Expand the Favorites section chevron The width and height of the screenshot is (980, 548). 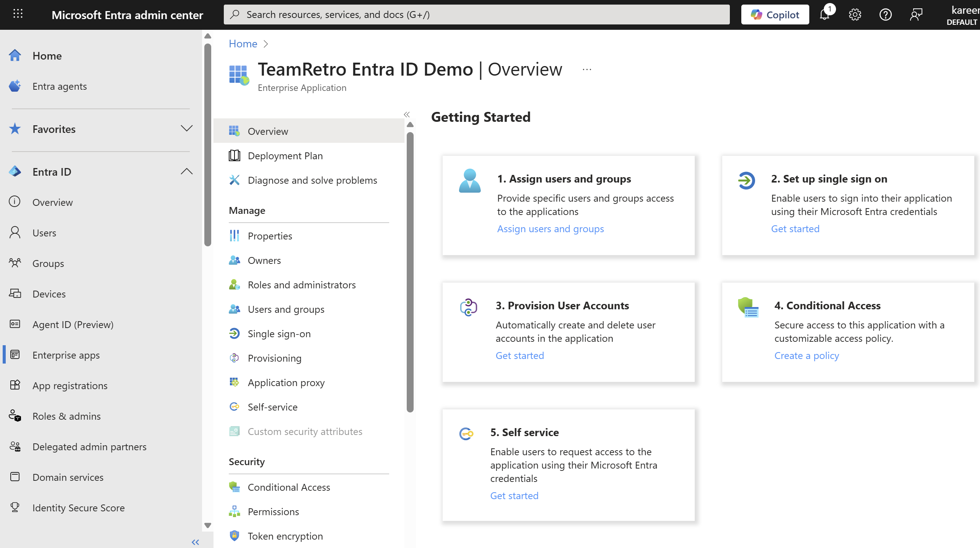[x=186, y=129]
